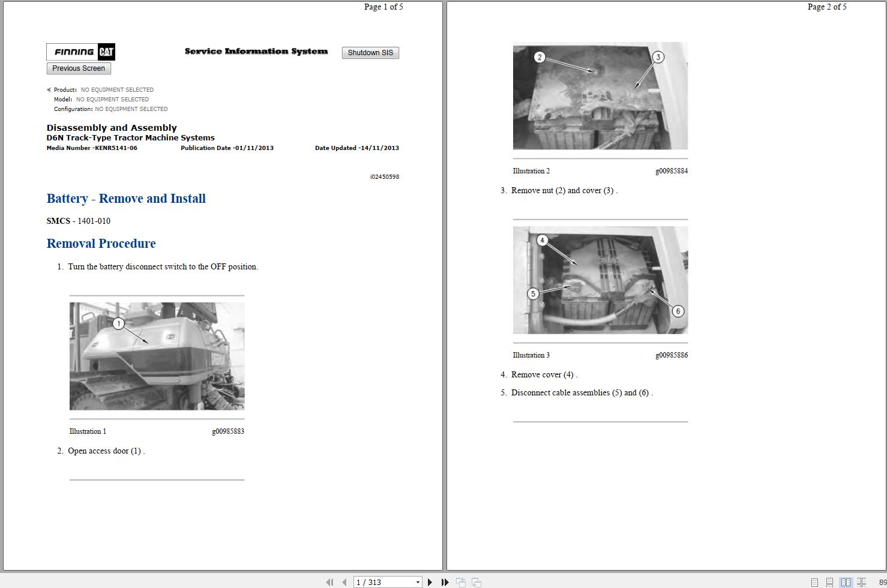
Task: Click the Disassembly and Assembly title
Action: point(112,128)
